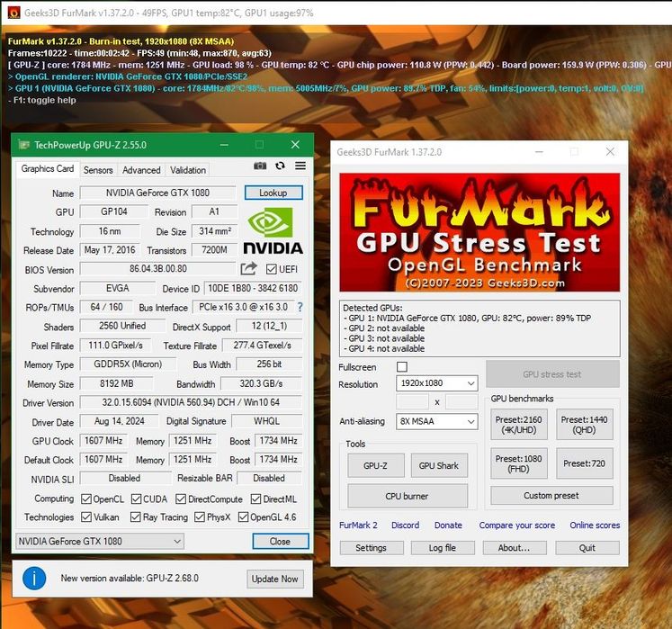672x629 pixels.
Task: Open the Online scores link
Action: (x=595, y=525)
